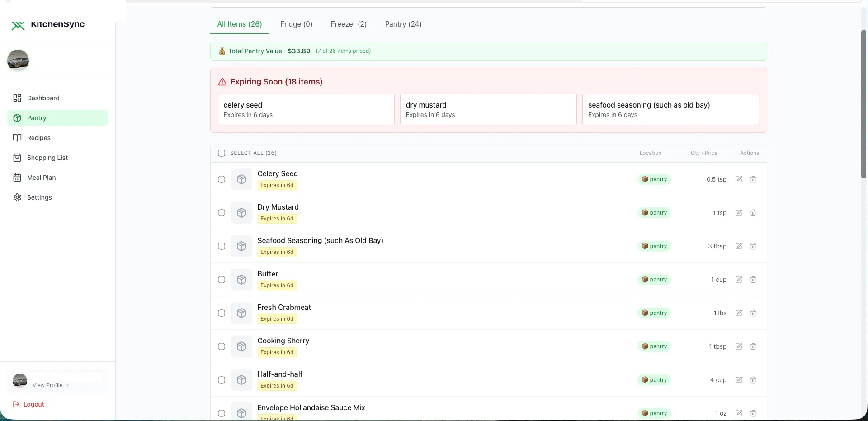Click the Total Pantry Value $33.89 amount
The height and width of the screenshot is (421, 868).
(x=299, y=51)
